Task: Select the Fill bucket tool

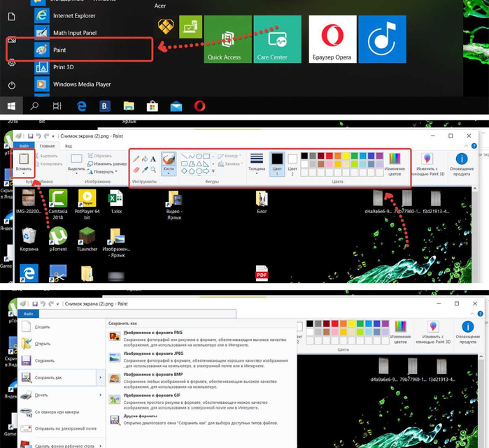Action: pos(145,159)
